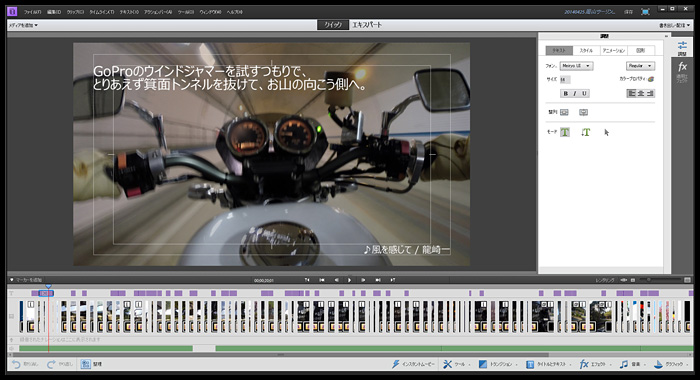Switch to the クイック view tab
Viewport: 700px width, 380px height.
coord(333,25)
